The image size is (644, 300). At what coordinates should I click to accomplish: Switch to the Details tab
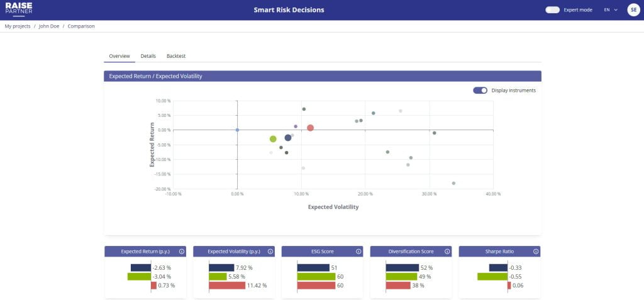(x=148, y=56)
